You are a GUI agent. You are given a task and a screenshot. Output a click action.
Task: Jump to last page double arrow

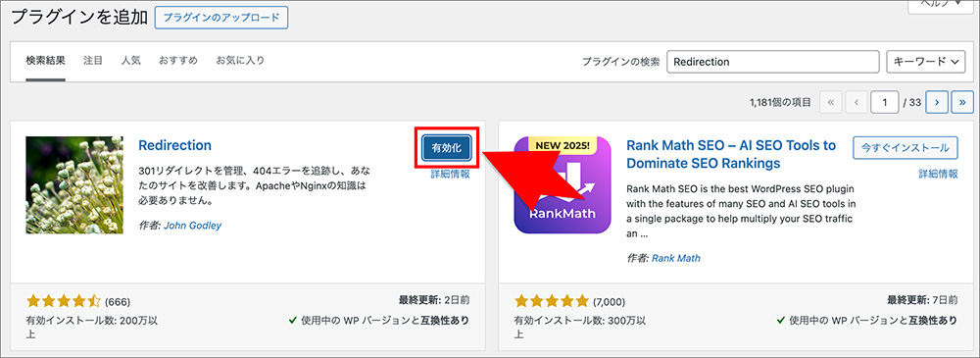coord(962,101)
